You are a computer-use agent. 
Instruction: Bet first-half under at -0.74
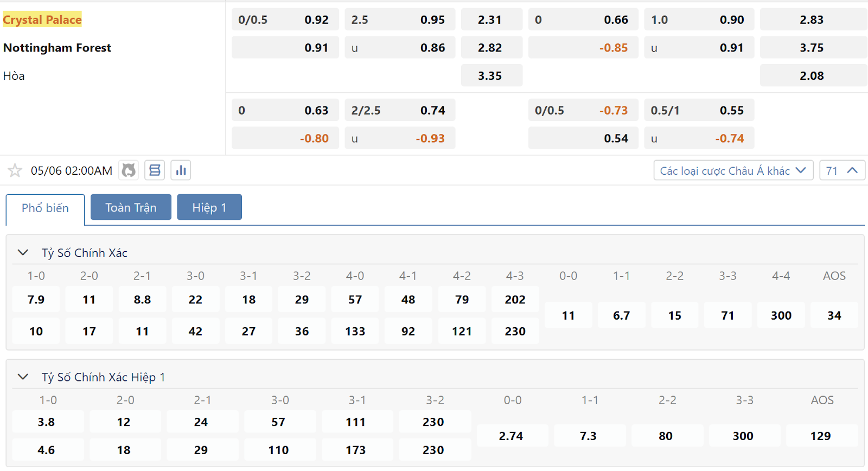pos(699,138)
